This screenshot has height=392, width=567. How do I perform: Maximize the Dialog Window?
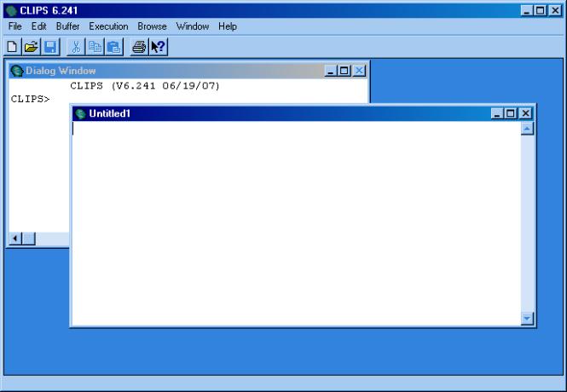pos(344,71)
